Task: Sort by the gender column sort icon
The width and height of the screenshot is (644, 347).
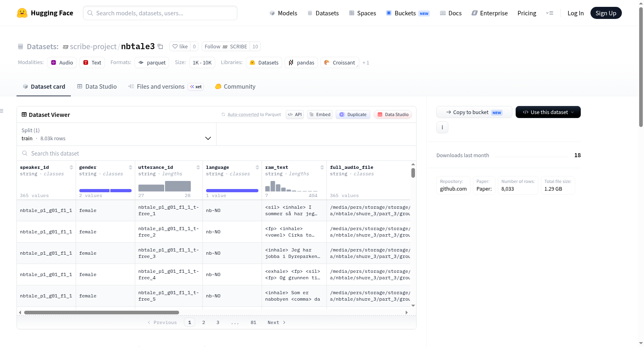Action: coord(130,167)
